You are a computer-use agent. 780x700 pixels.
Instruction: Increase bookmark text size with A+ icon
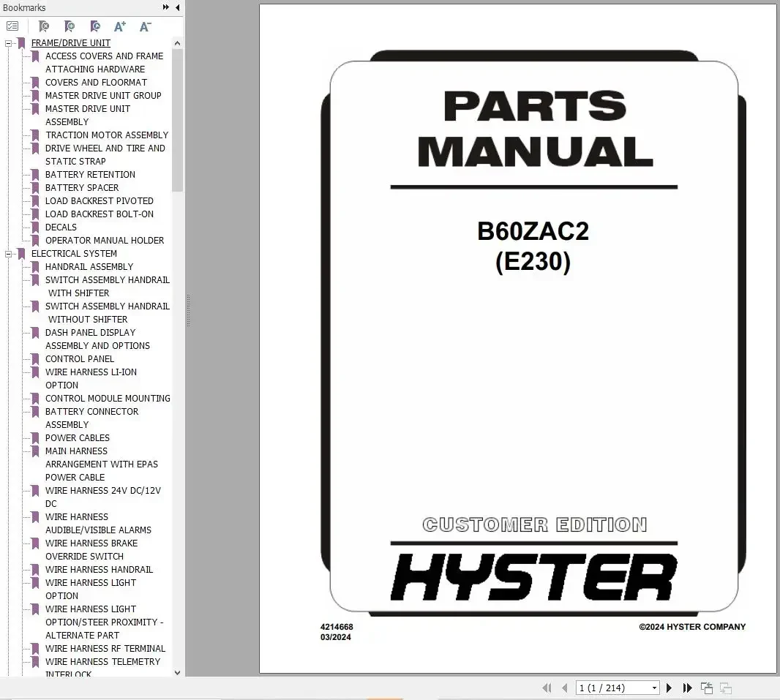[x=119, y=26]
